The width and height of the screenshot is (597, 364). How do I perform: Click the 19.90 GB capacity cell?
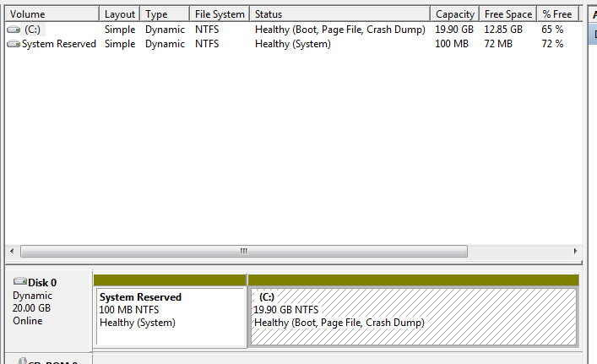(454, 30)
